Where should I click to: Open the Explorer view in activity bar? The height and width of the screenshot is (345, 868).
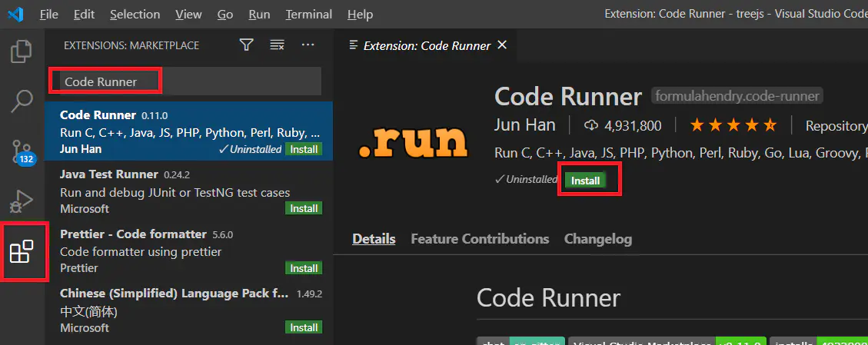[22, 51]
